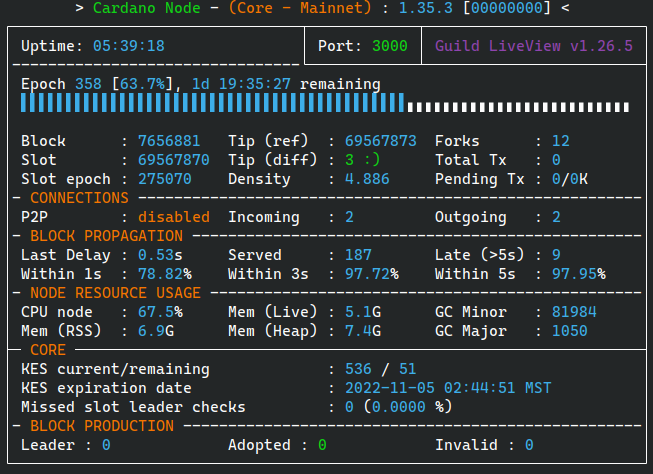The image size is (653, 474).
Task: Click the Served value 187
Action: [358, 255]
